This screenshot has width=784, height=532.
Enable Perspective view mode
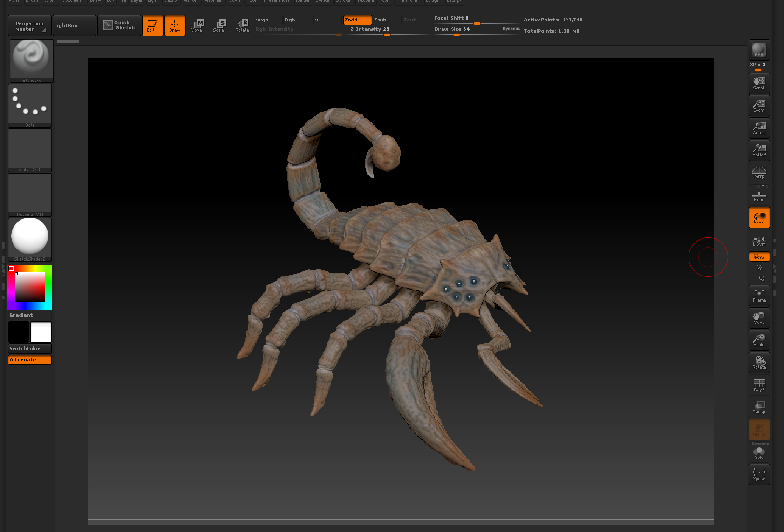click(x=759, y=172)
